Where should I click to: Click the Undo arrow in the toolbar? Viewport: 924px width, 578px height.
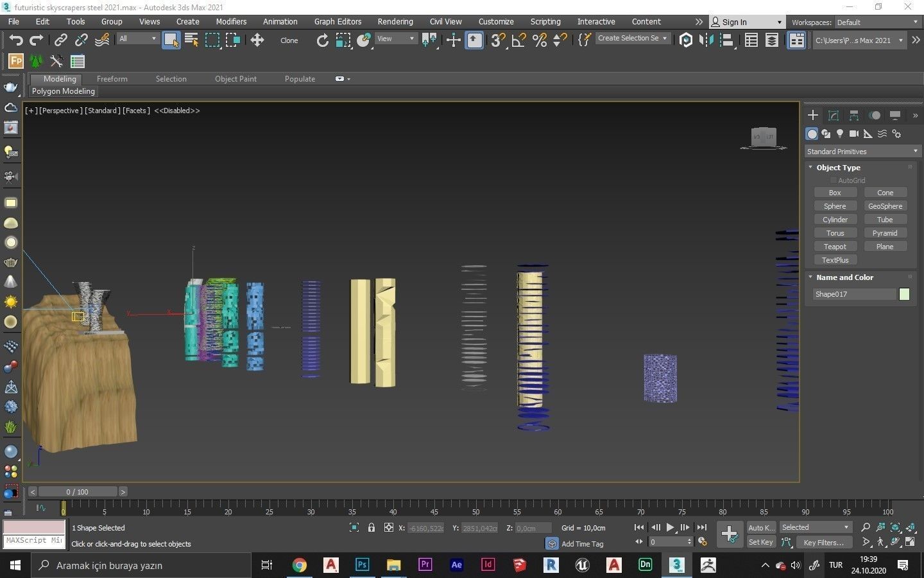pyautogui.click(x=16, y=40)
